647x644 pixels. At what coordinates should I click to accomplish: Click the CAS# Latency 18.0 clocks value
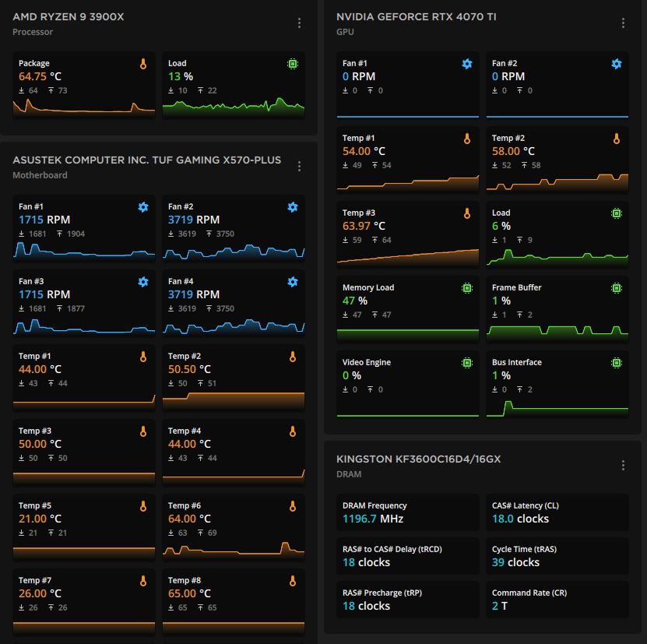[520, 519]
